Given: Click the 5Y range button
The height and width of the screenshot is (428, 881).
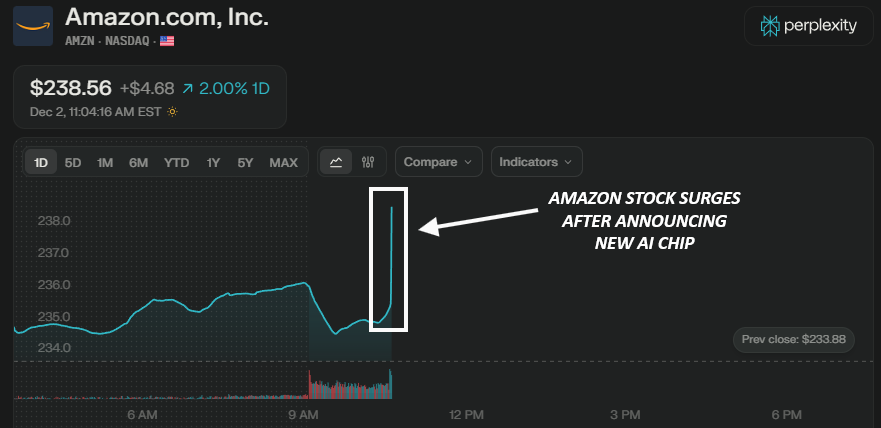Looking at the screenshot, I should pos(245,162).
